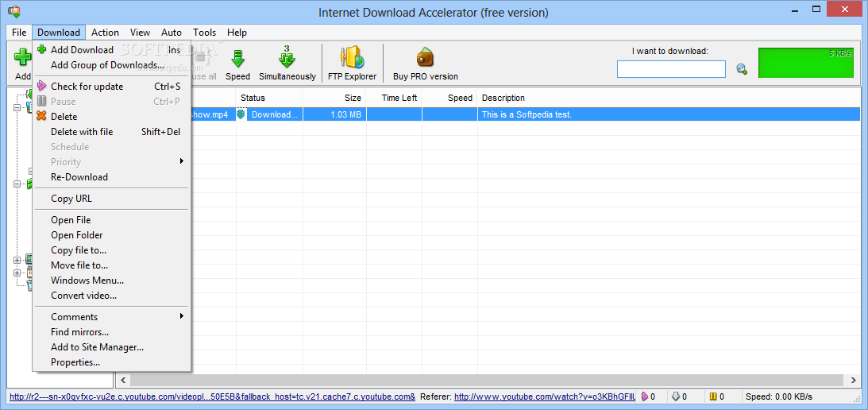Expand the lower plus tree node
Viewport: 868px width, 410px height.
pos(17,273)
